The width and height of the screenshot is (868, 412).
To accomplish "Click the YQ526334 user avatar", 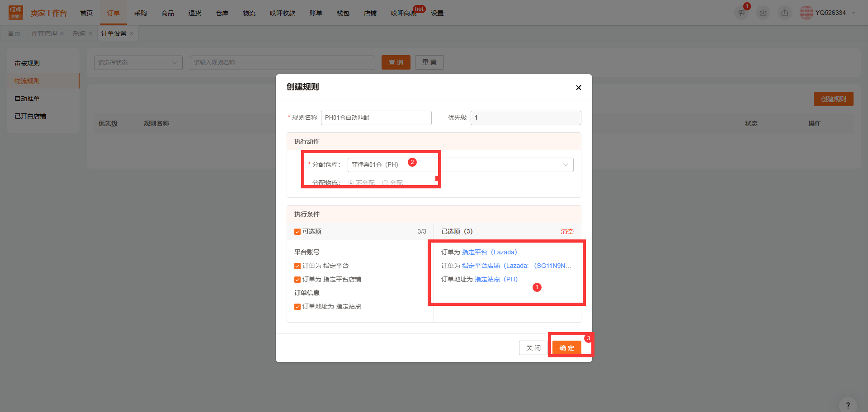I will click(806, 13).
